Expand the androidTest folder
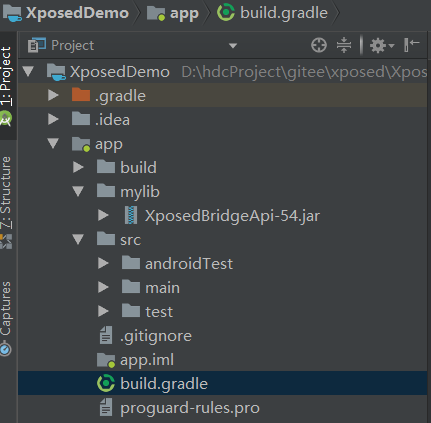This screenshot has height=423, width=431. [103, 263]
